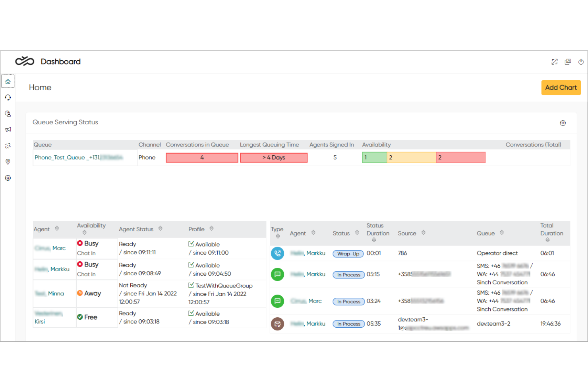
Task: Sort the Agent column using its arrows
Action: [56, 229]
